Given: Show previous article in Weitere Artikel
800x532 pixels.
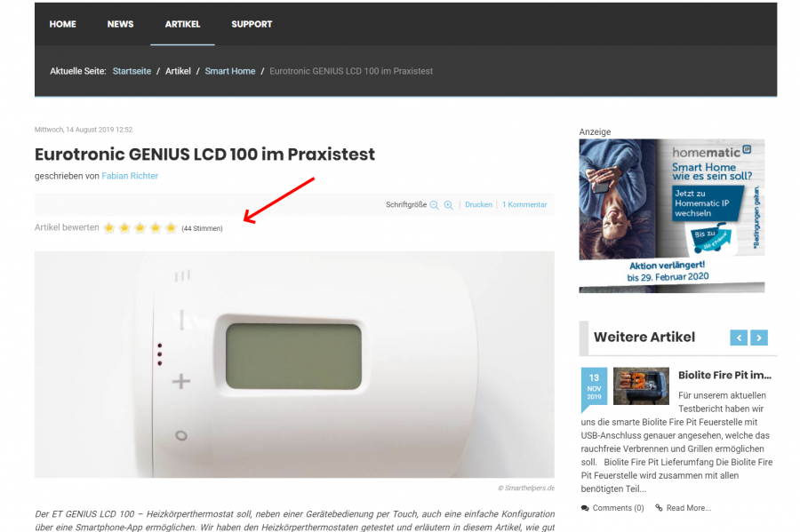Looking at the screenshot, I should pyautogui.click(x=739, y=337).
